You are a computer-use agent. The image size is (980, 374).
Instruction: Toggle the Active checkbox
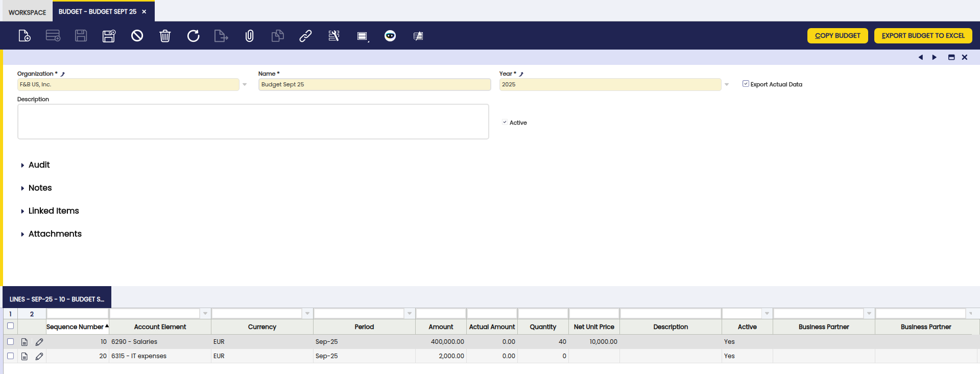click(505, 123)
